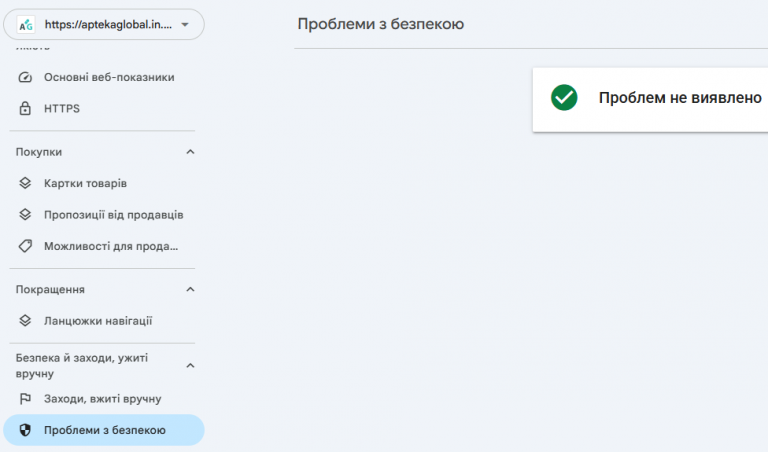Click the green checkmark status icon
The width and height of the screenshot is (768, 452).
tap(564, 97)
